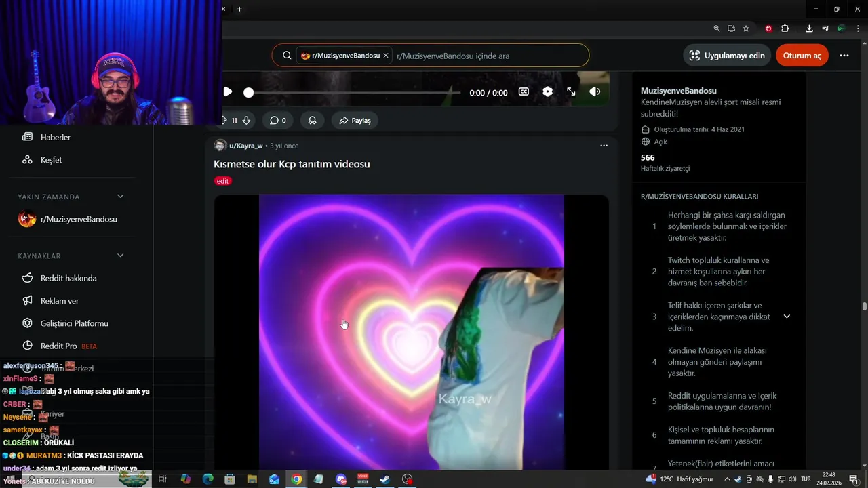Screen dimensions: 868x488
Task: Open post titled Kısmetse olur Kcp tanıtım videosu
Action: (292, 164)
